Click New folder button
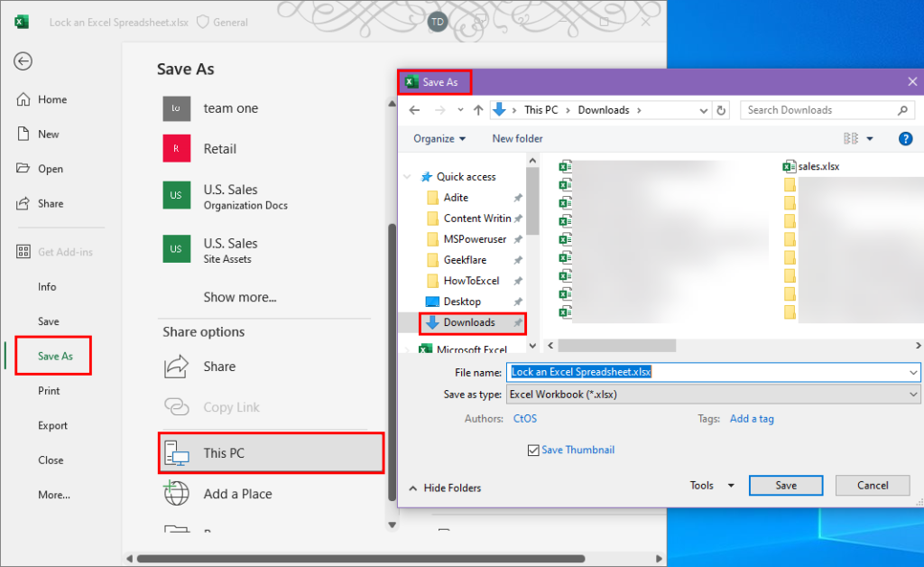Screen dimensions: 924x567 tap(517, 139)
